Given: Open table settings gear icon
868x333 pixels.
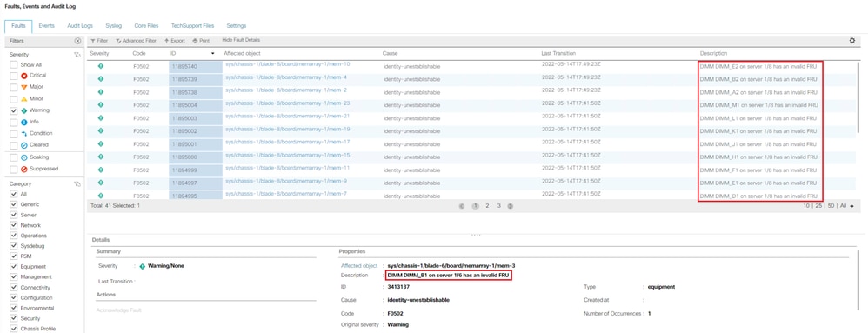Looking at the screenshot, I should click(x=852, y=40).
